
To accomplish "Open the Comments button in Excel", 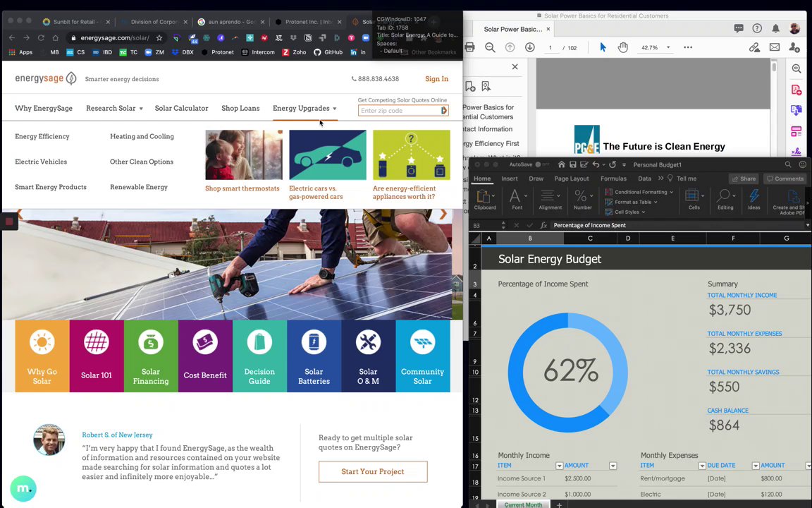I will point(785,179).
